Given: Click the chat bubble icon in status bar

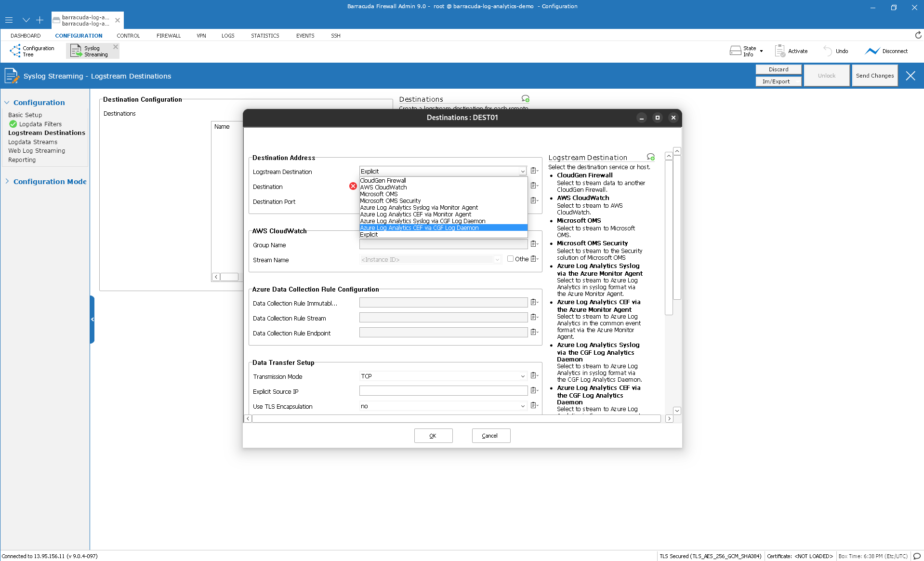Looking at the screenshot, I should (917, 556).
